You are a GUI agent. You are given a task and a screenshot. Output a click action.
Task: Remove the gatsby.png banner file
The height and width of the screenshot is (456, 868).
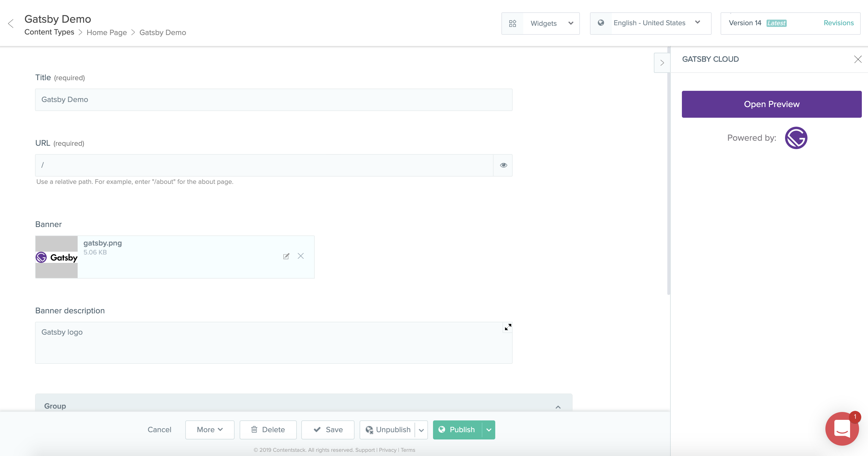(x=300, y=256)
